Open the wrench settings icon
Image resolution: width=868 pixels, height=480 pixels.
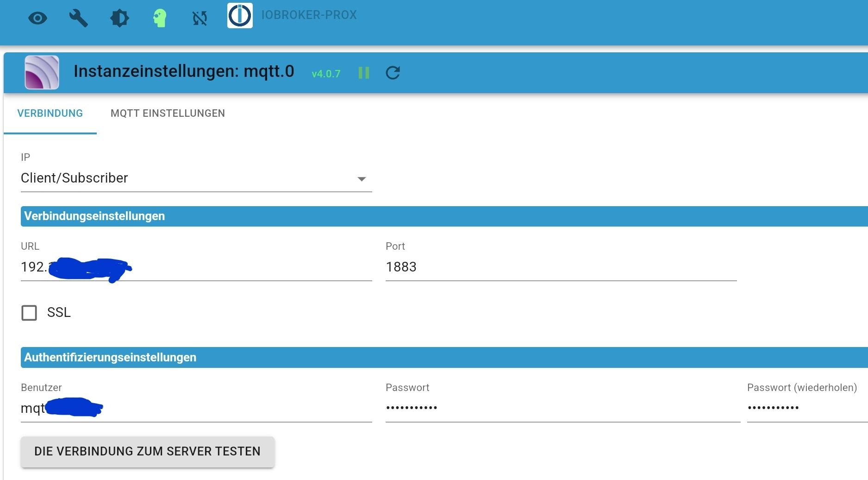(78, 18)
